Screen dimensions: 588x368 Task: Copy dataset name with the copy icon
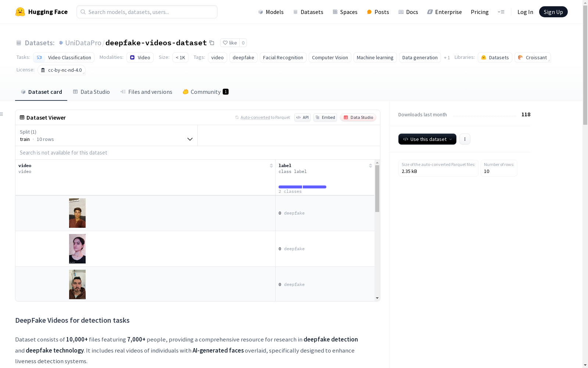[212, 43]
